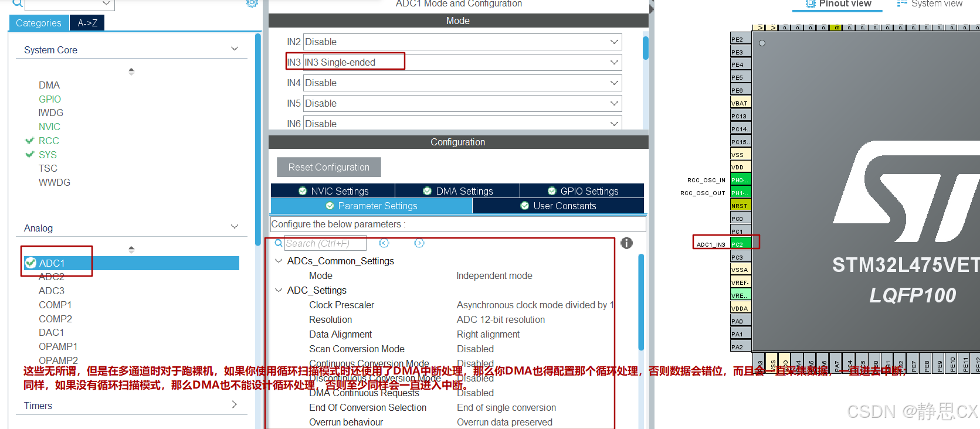Open the NVIC Settings tab
Viewport: 980px width, 429px height.
click(x=333, y=191)
